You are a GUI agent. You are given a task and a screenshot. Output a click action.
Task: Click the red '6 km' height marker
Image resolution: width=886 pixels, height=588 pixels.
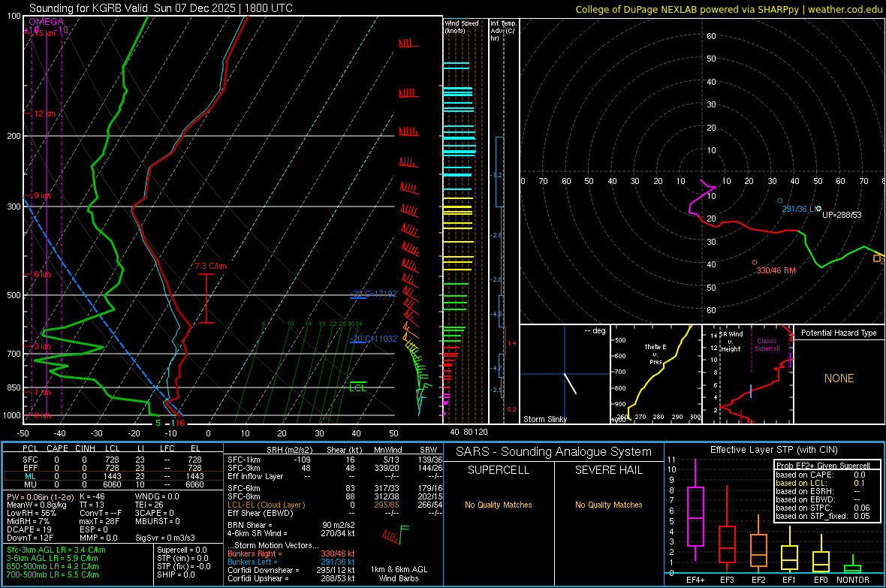point(42,275)
